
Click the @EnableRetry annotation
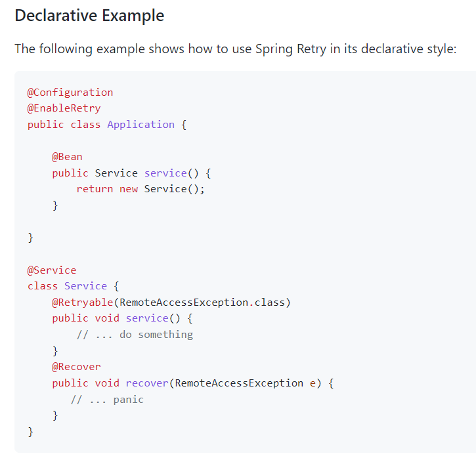pos(64,108)
